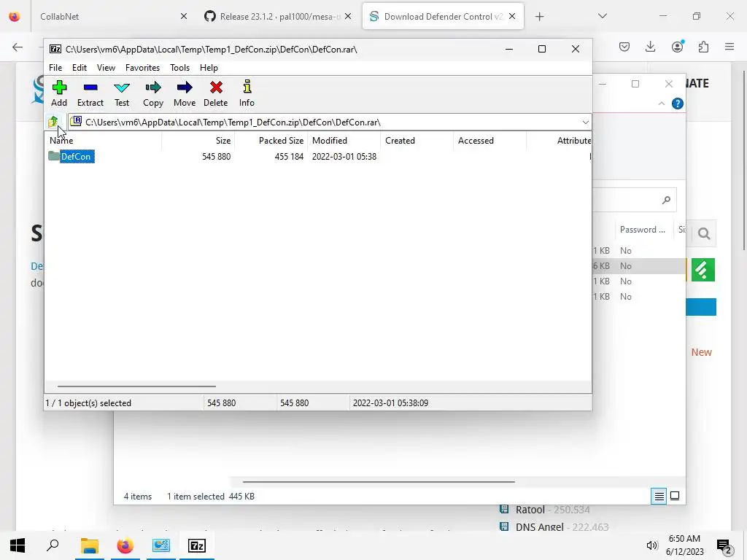Screen dimensions: 747x560
Task: Open the Edit menu
Action: click(x=79, y=68)
